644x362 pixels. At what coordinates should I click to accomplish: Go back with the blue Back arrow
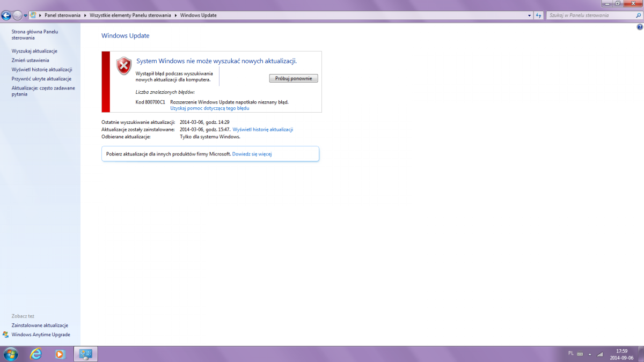coord(6,15)
